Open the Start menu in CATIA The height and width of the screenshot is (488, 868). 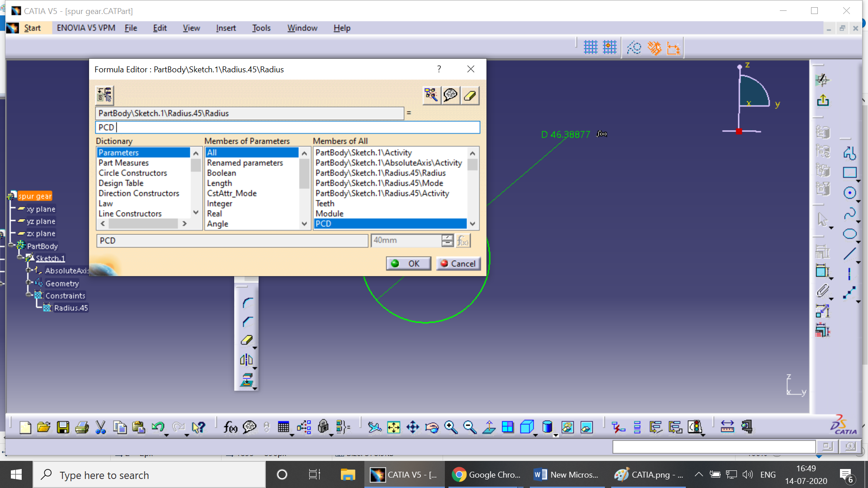click(32, 28)
